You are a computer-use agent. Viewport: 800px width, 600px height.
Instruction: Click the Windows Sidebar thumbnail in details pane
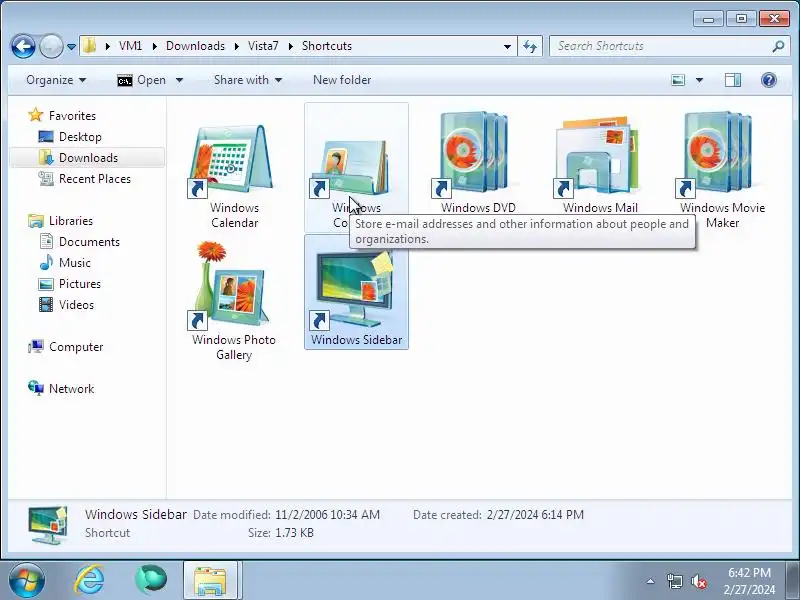tap(48, 524)
